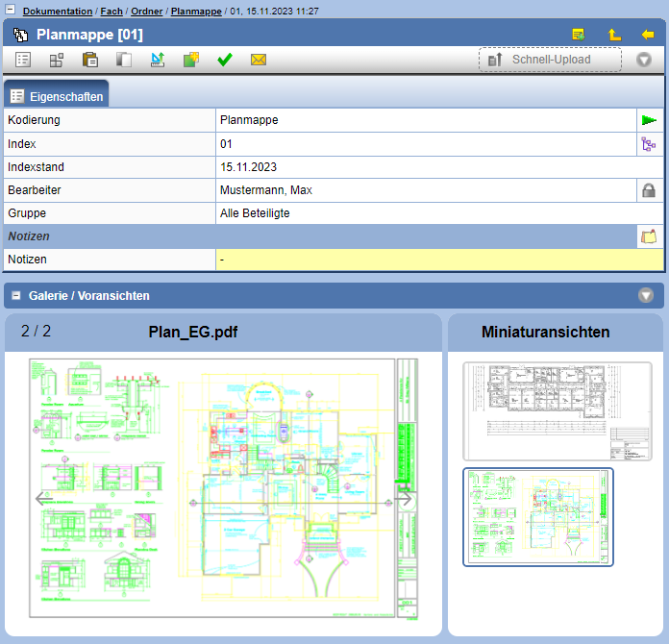
Task: Toggle the lock icon beside Bearbeiter
Action: coord(650,190)
